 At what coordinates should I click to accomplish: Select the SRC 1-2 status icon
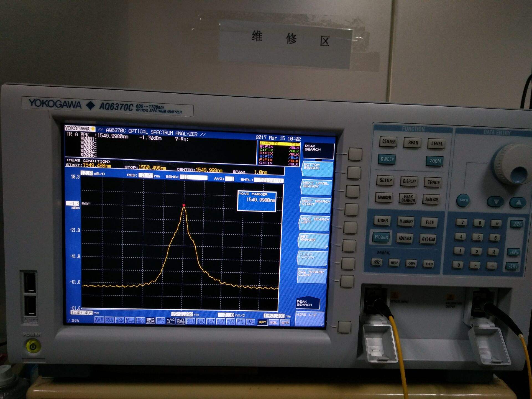pos(160,321)
